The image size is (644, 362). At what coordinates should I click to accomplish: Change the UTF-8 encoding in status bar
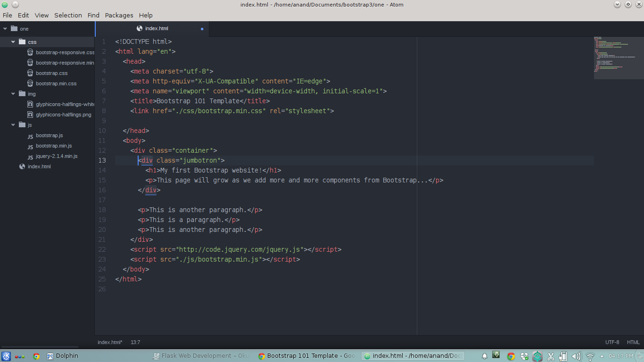(612, 342)
